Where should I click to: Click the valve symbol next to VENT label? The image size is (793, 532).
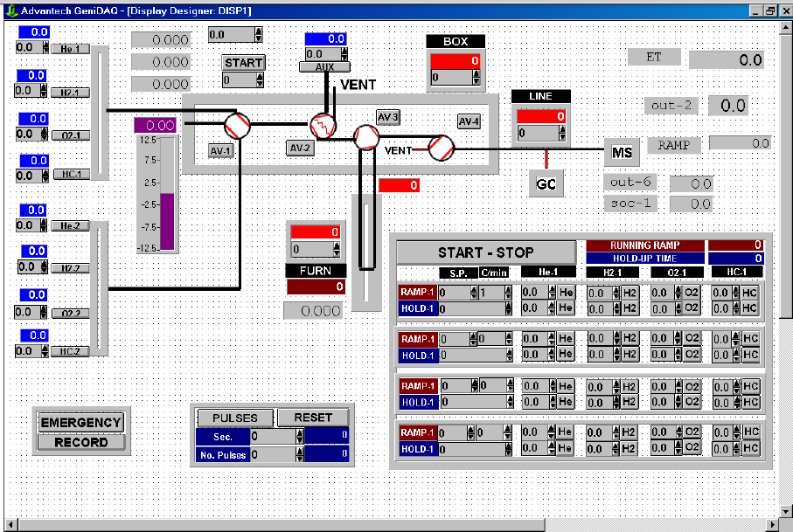(442, 148)
